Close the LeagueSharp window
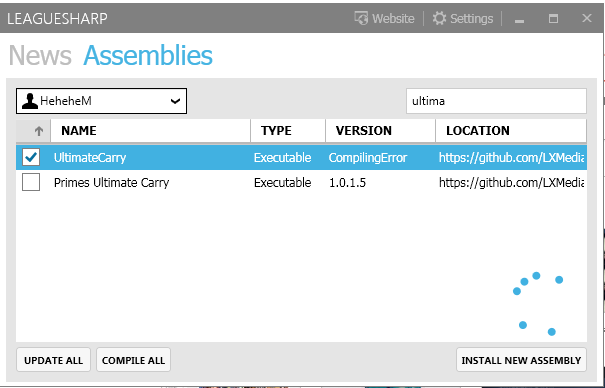 point(587,19)
